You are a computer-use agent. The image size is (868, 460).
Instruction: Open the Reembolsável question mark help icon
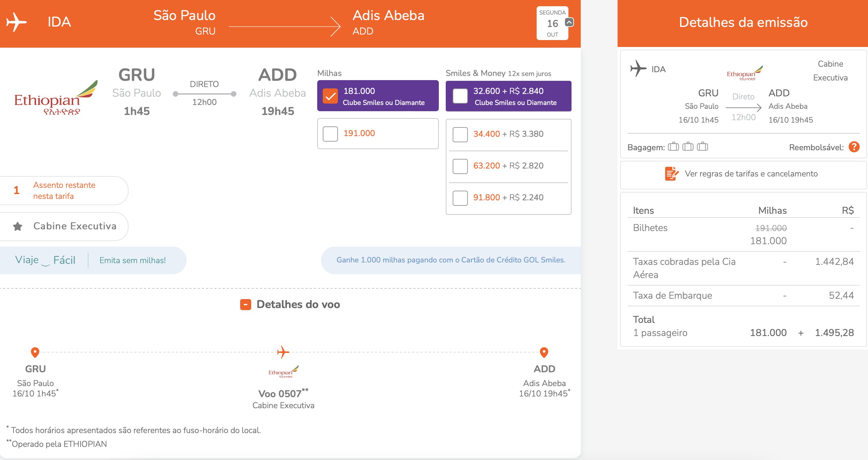tap(854, 147)
